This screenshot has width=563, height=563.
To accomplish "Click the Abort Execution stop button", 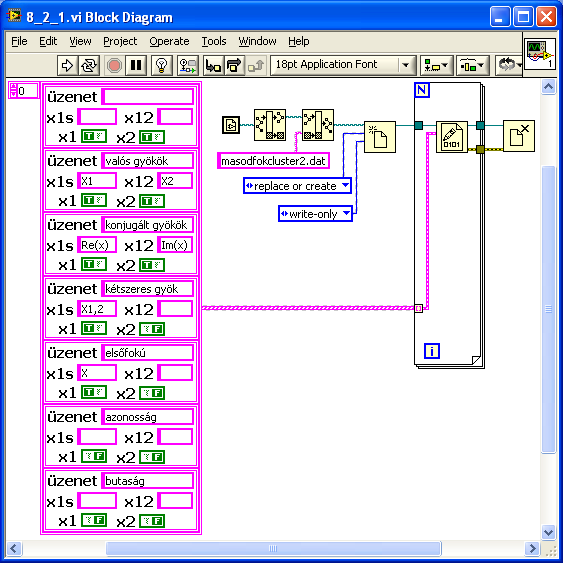I will tap(114, 65).
